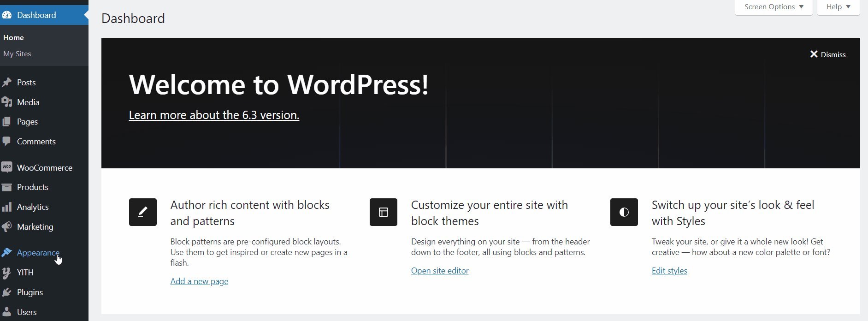Click the pencil icon for blocks and patterns
Screen dimensions: 868x321
point(143,212)
